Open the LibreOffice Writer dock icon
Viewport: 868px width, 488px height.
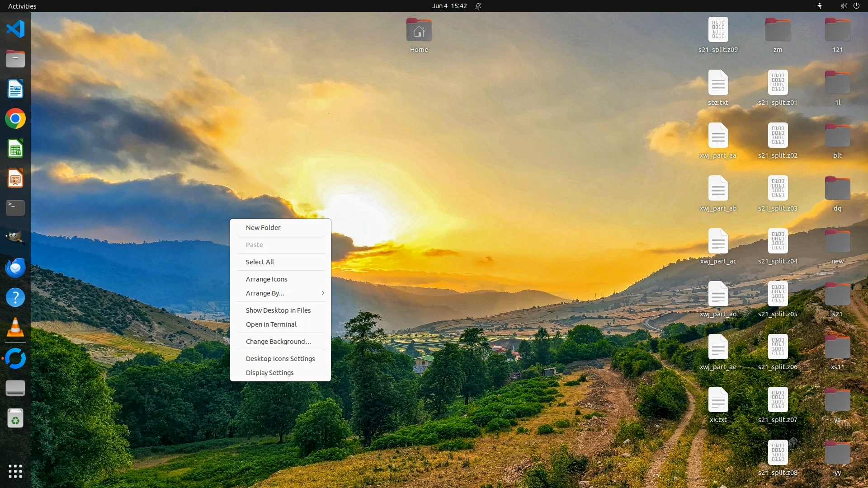pyautogui.click(x=15, y=89)
